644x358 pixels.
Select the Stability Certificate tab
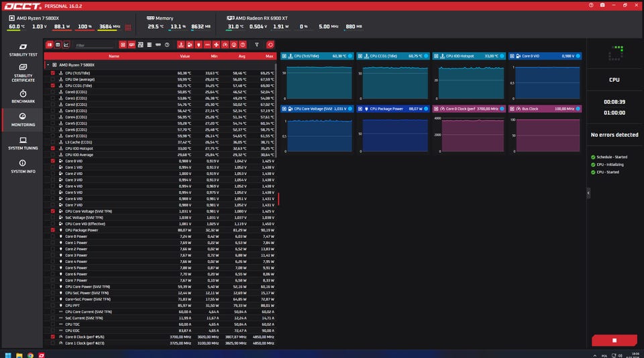(x=23, y=72)
